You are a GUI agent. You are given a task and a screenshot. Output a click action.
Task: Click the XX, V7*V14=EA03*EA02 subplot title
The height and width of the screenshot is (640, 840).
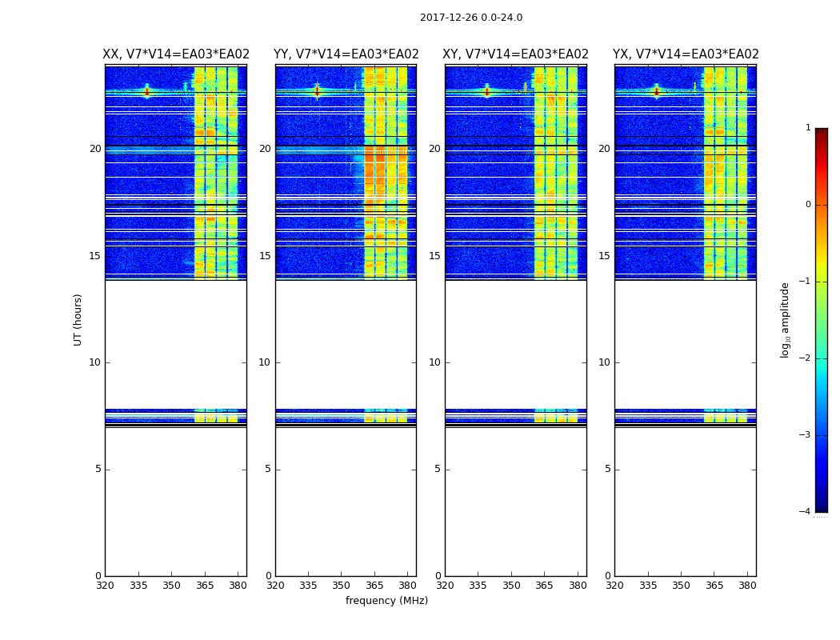point(176,54)
